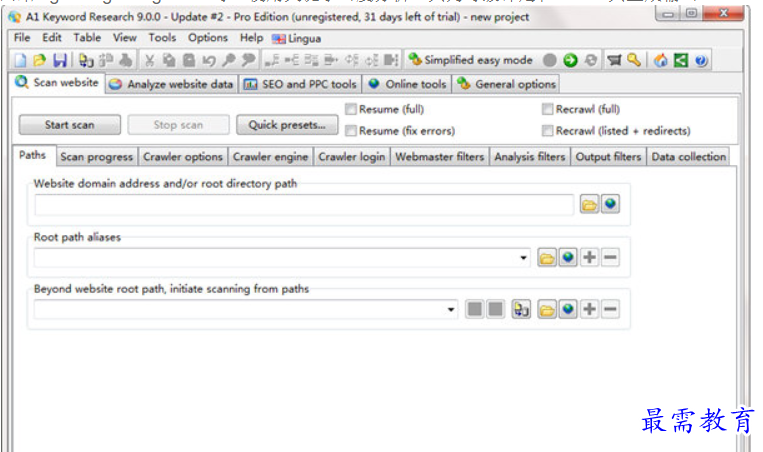Click the golden key registration icon
The width and height of the screenshot is (763, 452).
(634, 60)
